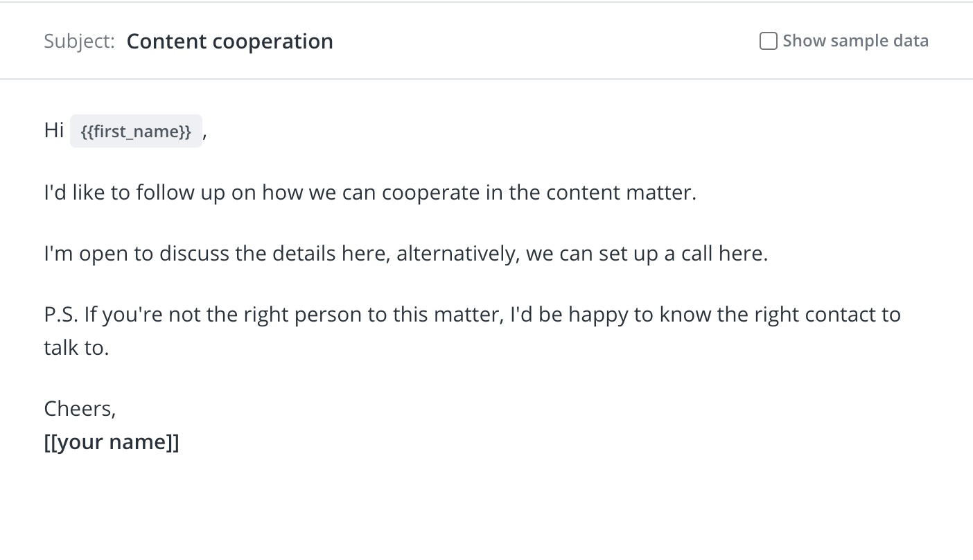The image size is (973, 560).
Task: Click the "Content cooperation" subject field
Action: pos(229,42)
